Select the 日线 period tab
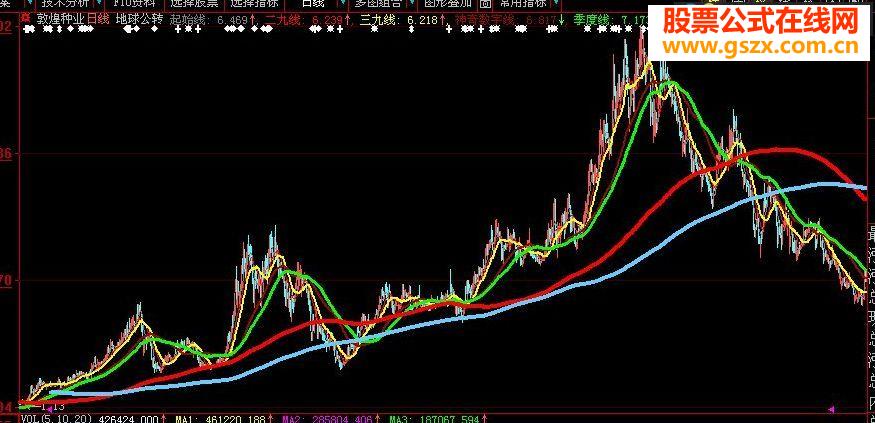Viewport: 875px width, 423px height. coord(312,3)
